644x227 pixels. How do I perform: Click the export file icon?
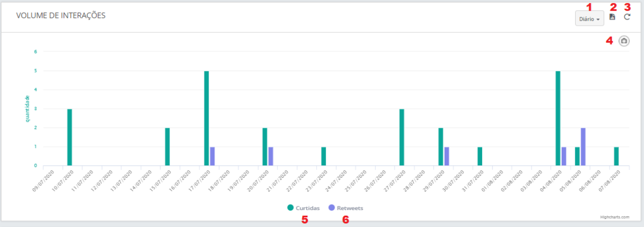point(612,17)
